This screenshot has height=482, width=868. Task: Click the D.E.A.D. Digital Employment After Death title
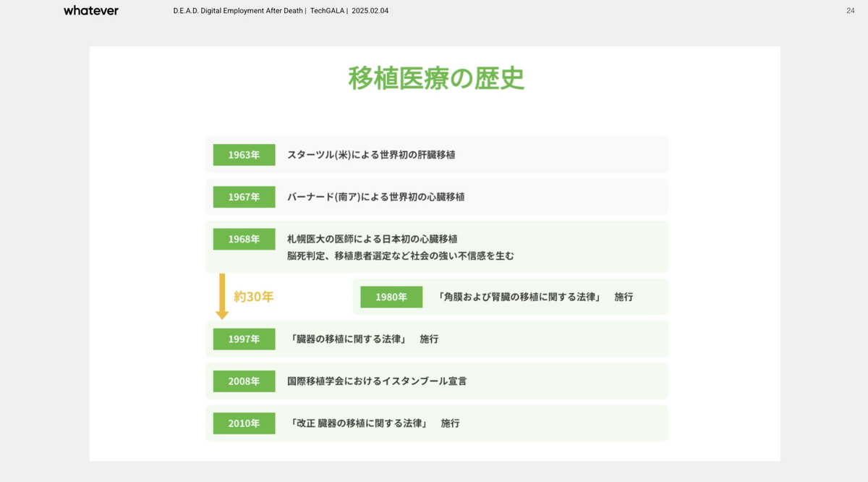pos(238,11)
